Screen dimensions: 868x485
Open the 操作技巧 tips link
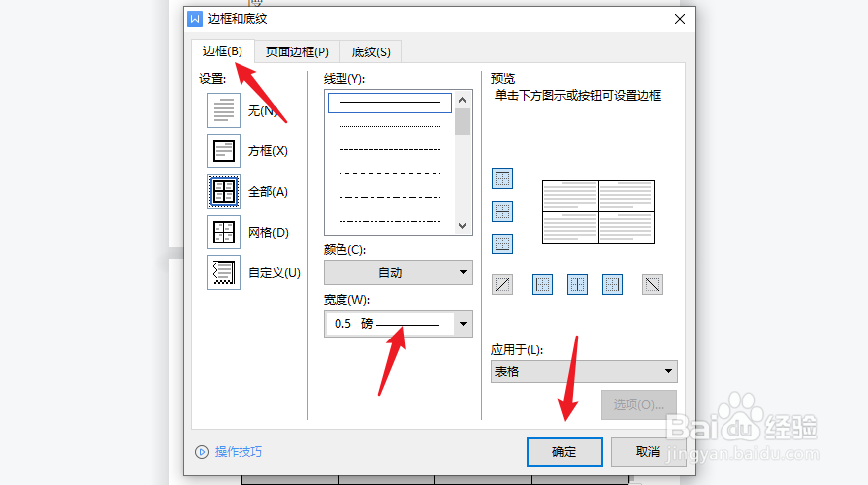point(239,452)
